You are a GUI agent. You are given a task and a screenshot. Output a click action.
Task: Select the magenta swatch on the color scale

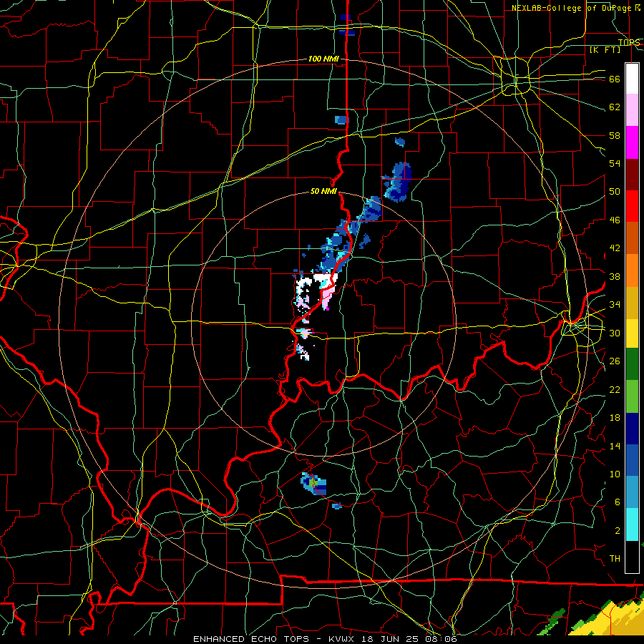tap(632, 142)
